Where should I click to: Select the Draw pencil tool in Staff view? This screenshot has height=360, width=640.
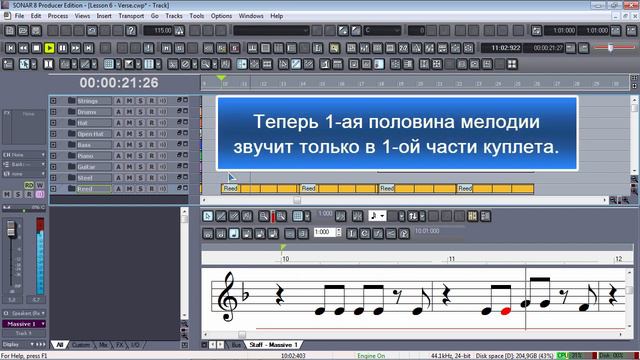(x=221, y=216)
